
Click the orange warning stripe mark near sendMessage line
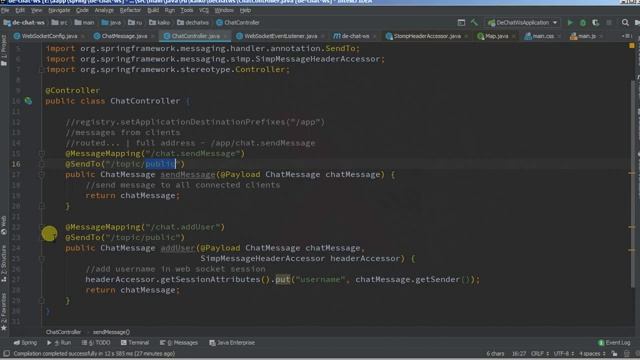pos(631,173)
